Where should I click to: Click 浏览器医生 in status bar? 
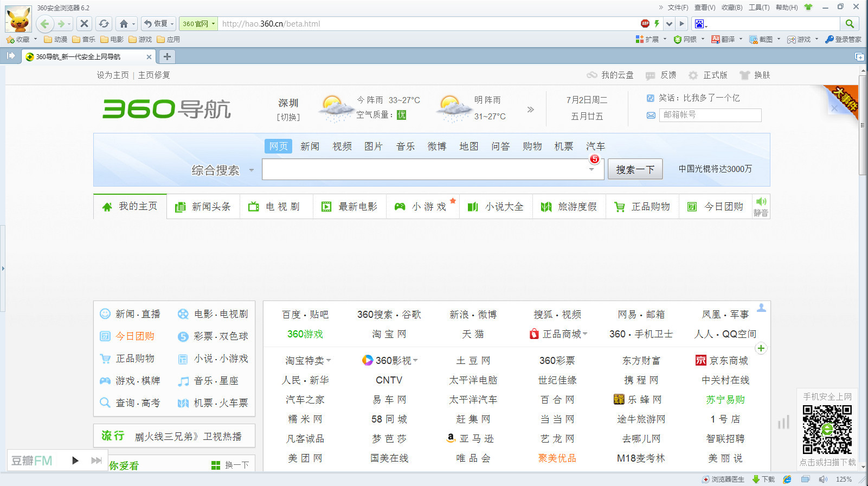[x=723, y=479]
